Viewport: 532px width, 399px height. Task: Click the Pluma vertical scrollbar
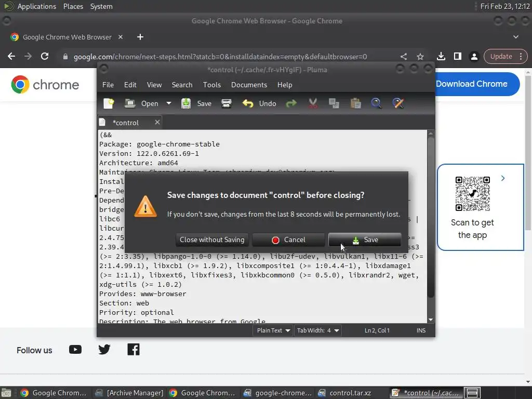point(431,217)
